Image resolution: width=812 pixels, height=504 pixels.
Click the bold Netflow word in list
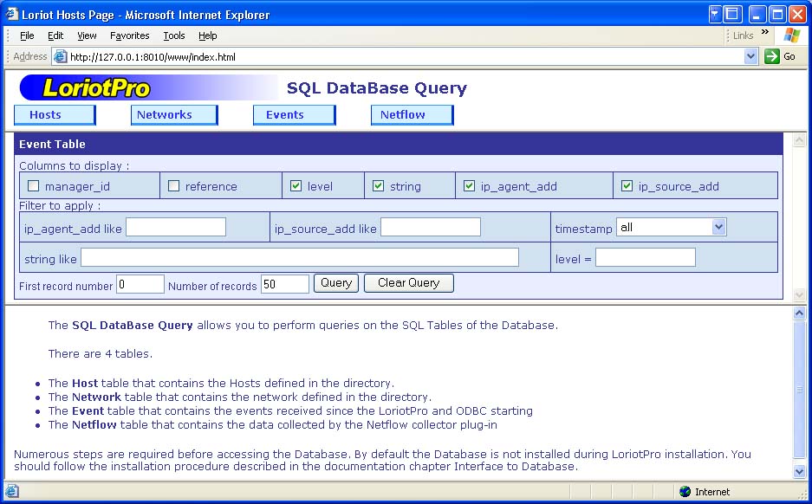(94, 425)
